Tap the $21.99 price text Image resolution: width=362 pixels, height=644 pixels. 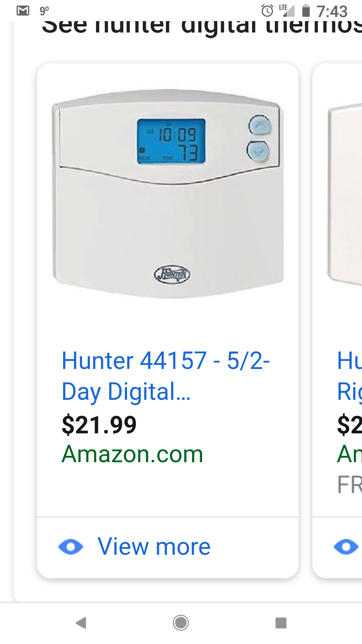tap(99, 425)
